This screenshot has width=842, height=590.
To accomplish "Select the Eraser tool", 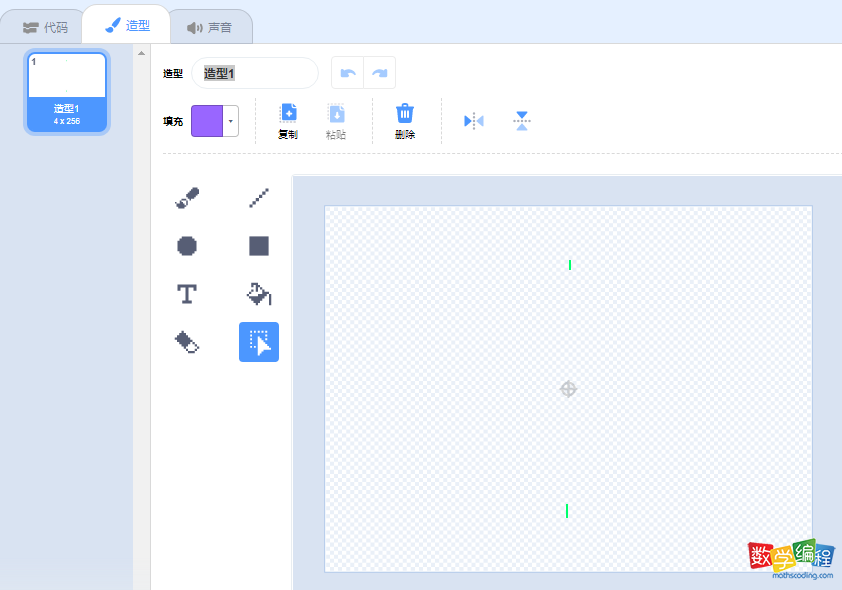I will (x=186, y=342).
